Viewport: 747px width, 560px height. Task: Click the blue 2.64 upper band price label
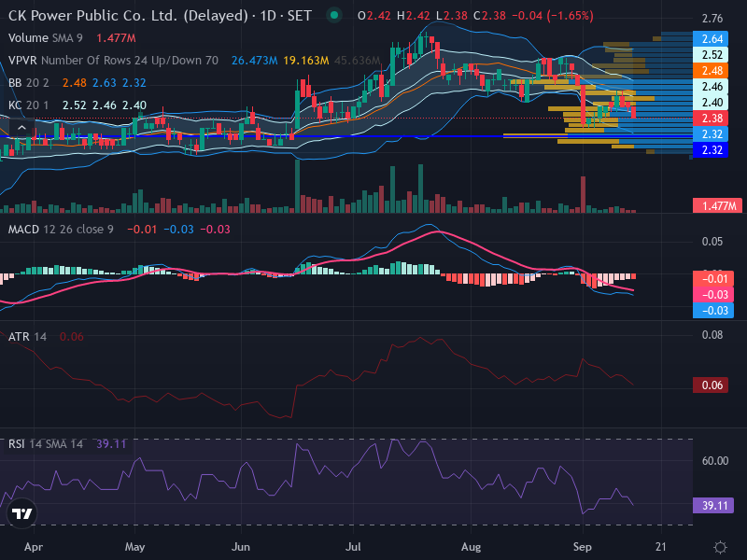(x=711, y=39)
